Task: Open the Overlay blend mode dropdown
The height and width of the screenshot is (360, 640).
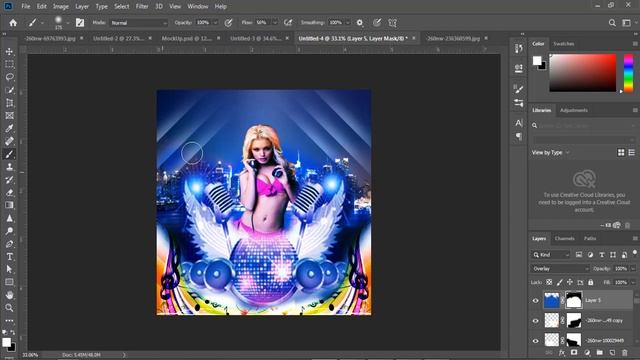Action: (x=560, y=269)
